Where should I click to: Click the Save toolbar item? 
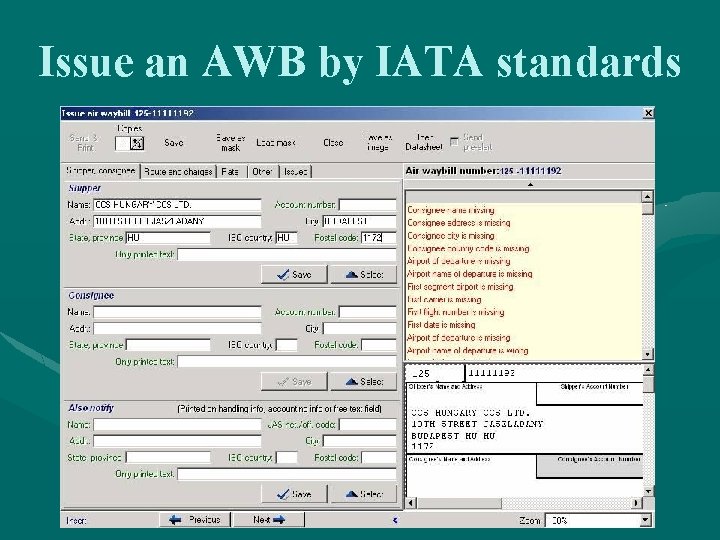coord(174,143)
